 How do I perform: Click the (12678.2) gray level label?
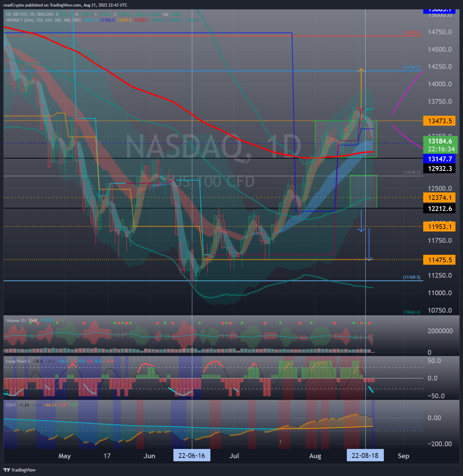tap(412, 173)
